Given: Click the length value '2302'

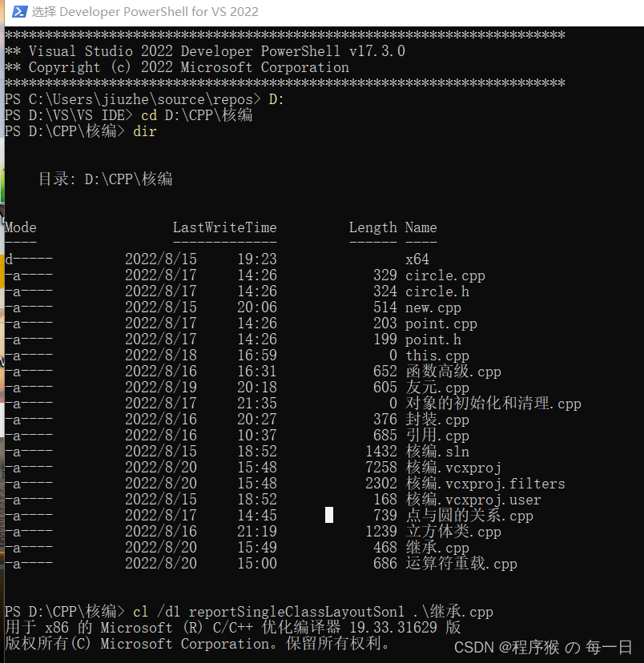Looking at the screenshot, I should click(381, 484).
